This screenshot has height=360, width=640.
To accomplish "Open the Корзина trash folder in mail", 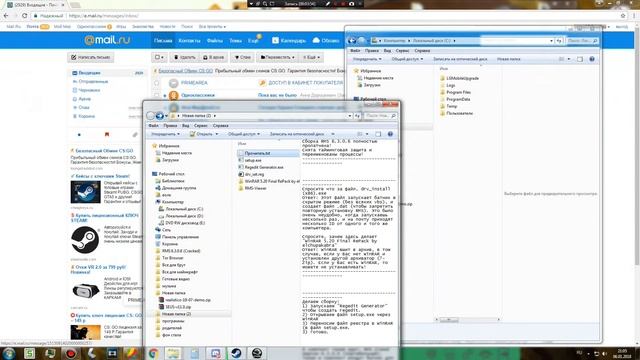I will (86, 116).
